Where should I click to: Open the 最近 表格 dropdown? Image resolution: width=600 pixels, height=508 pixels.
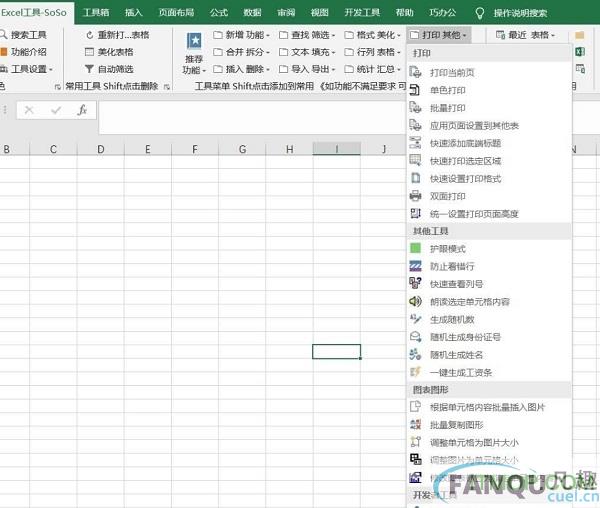(x=525, y=35)
